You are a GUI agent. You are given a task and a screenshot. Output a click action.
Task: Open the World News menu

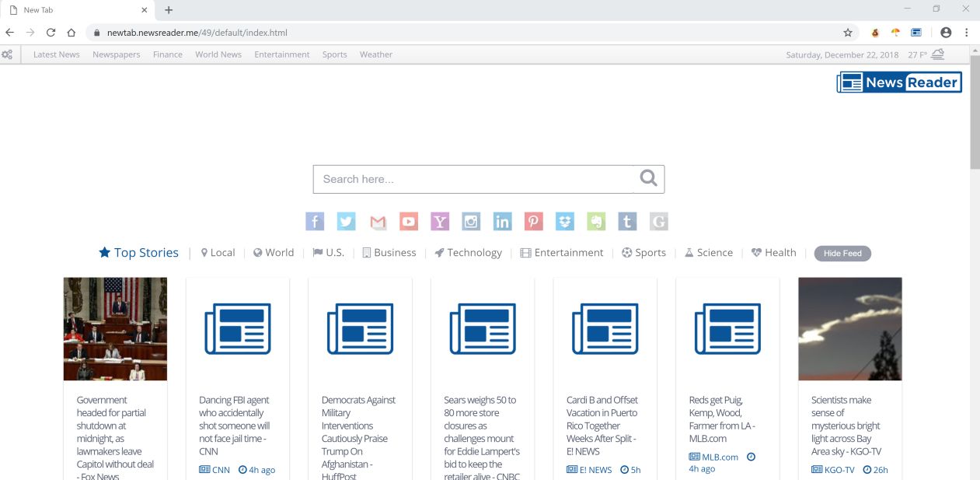click(x=218, y=54)
